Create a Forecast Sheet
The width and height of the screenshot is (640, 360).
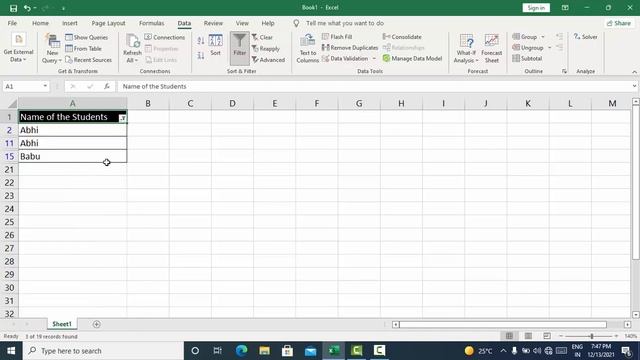pos(491,48)
